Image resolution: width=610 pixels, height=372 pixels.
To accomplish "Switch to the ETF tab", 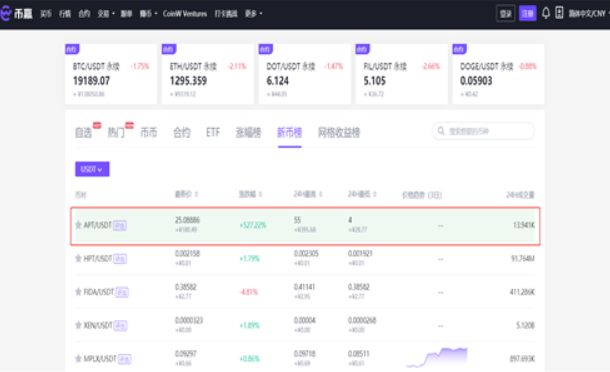I will (x=213, y=133).
